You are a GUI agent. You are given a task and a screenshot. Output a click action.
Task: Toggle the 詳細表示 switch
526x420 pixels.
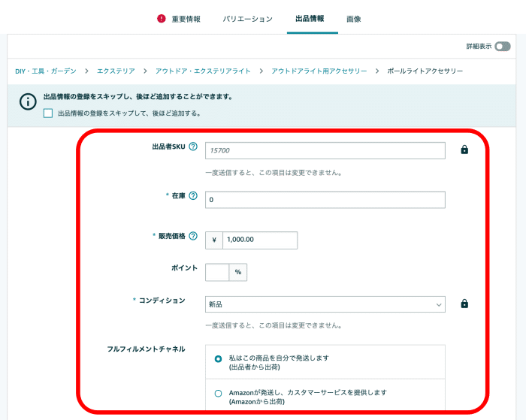click(502, 47)
